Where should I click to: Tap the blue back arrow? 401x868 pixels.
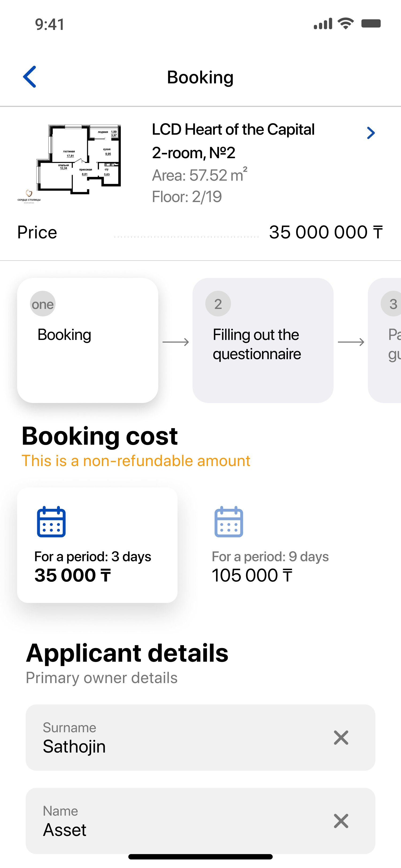[30, 77]
